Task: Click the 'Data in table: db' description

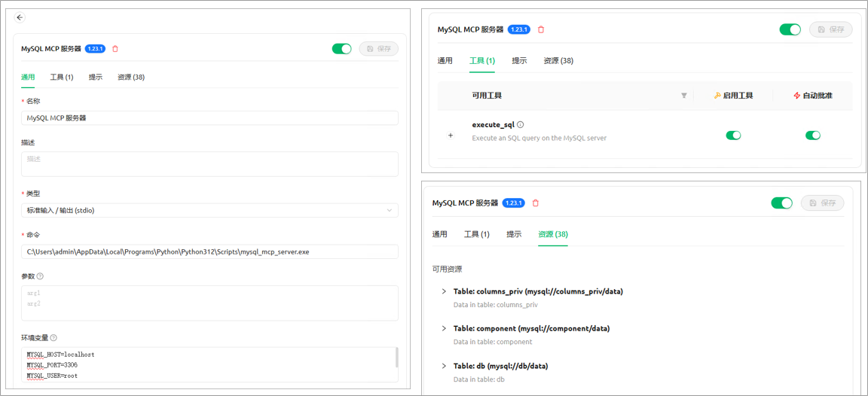Action: point(479,379)
